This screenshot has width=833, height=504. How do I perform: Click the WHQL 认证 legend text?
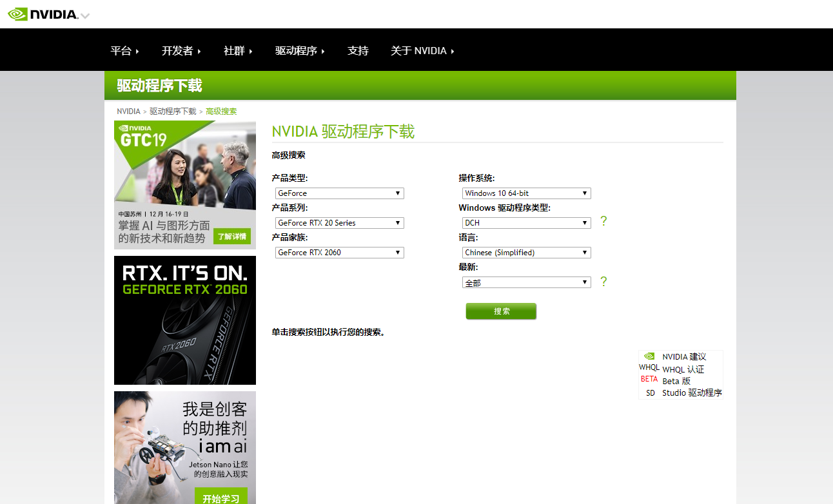pyautogui.click(x=683, y=369)
